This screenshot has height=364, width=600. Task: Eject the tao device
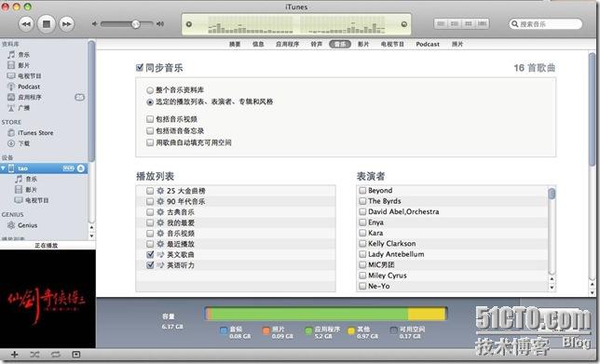[81, 169]
